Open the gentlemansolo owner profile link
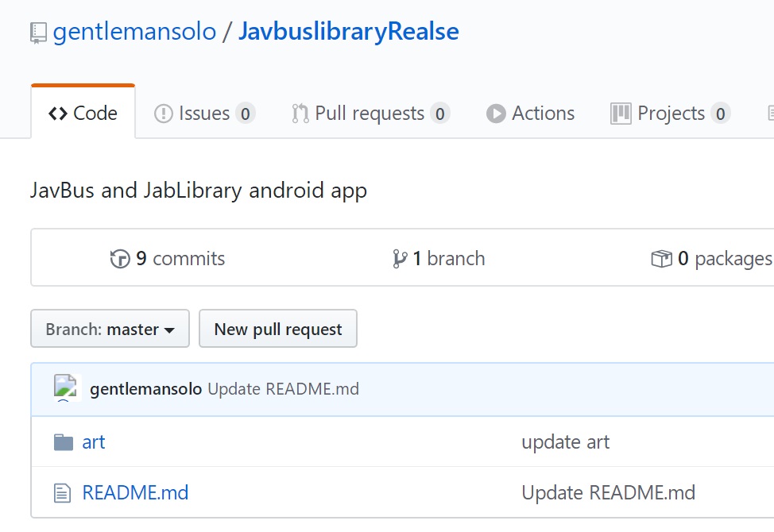 [134, 32]
